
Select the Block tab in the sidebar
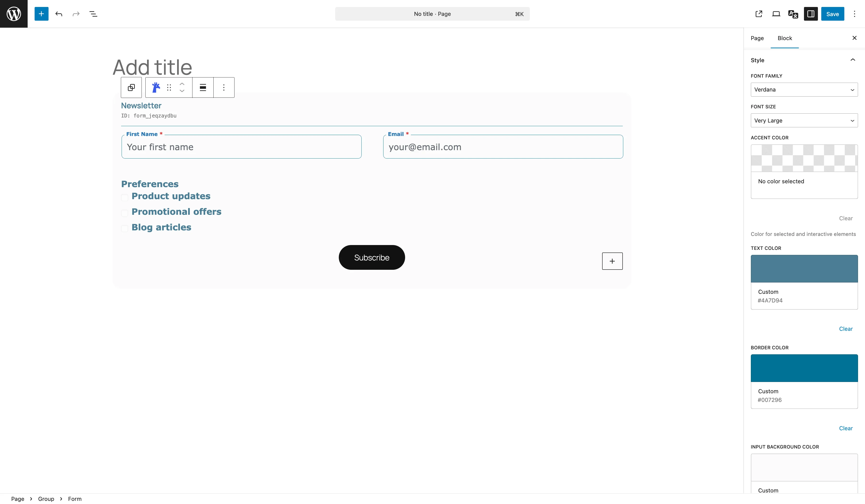point(785,38)
